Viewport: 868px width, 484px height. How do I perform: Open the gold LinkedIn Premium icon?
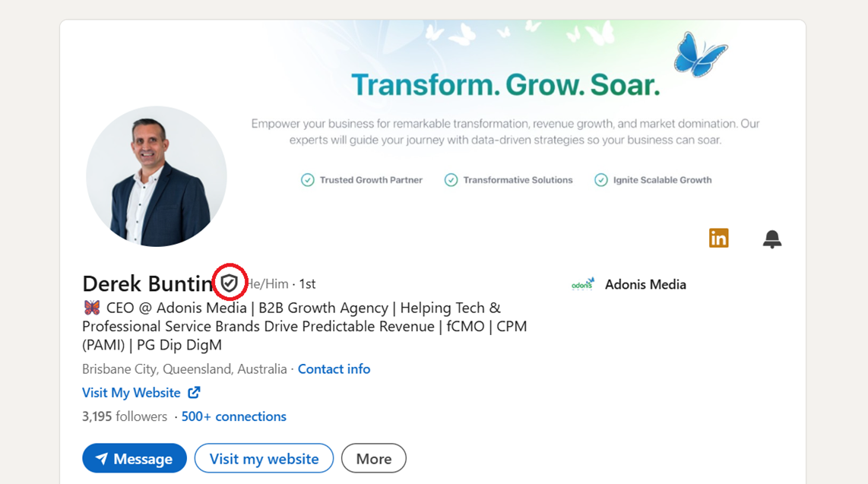click(x=718, y=238)
